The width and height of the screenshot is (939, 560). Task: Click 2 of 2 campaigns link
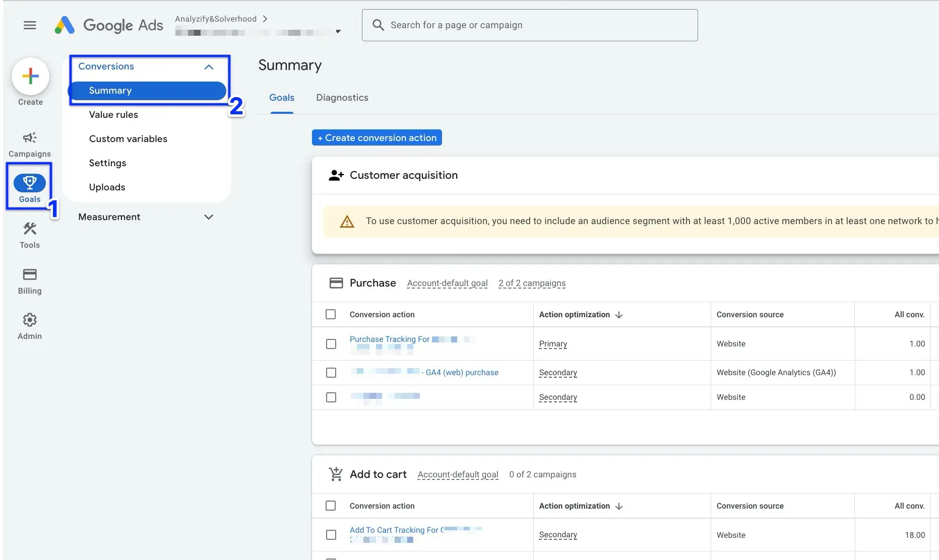pos(532,283)
